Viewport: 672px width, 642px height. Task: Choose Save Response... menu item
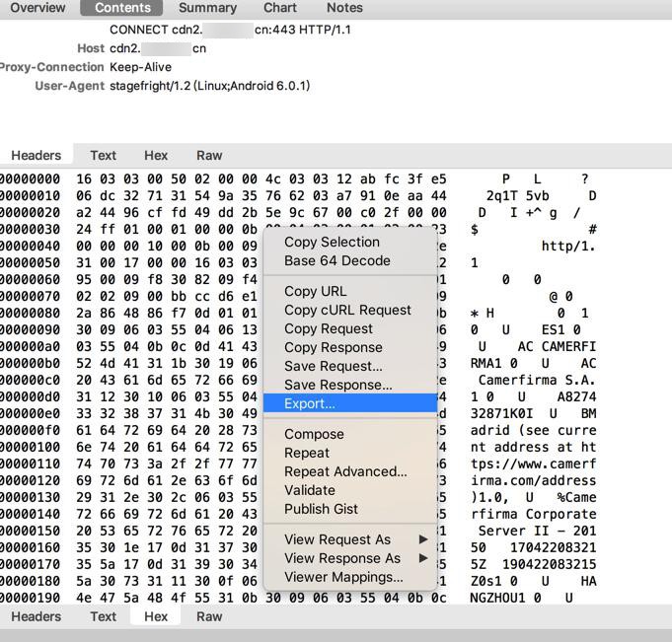click(350, 385)
